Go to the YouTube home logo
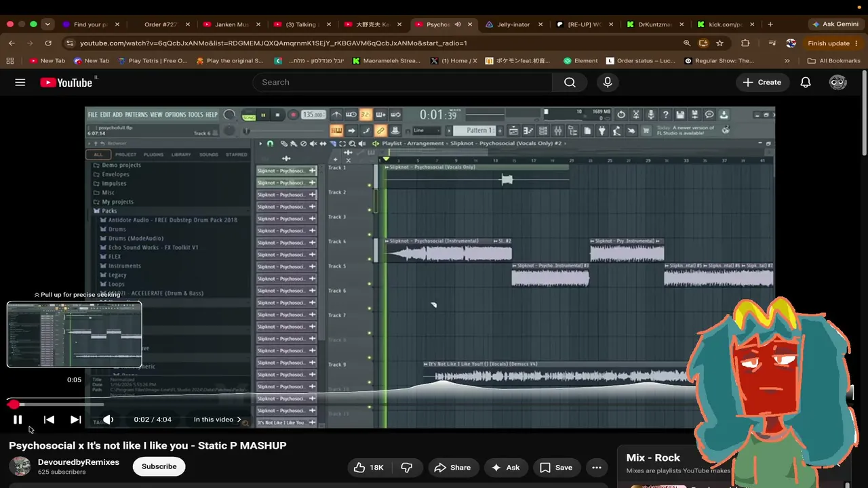 [66, 83]
